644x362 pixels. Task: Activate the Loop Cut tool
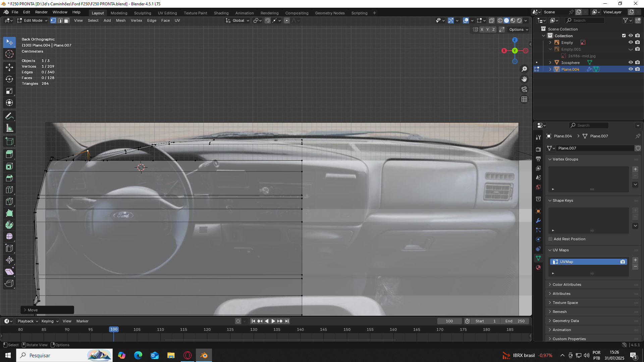9,190
